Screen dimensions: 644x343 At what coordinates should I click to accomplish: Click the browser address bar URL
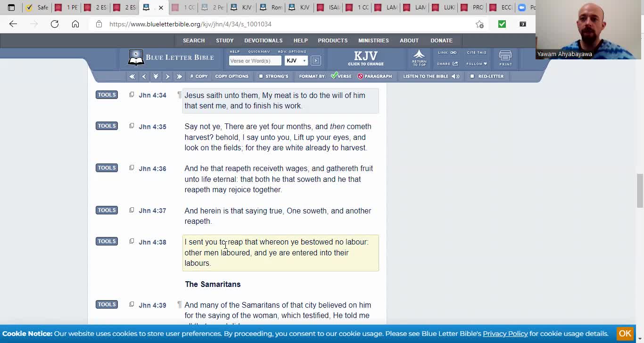190,24
